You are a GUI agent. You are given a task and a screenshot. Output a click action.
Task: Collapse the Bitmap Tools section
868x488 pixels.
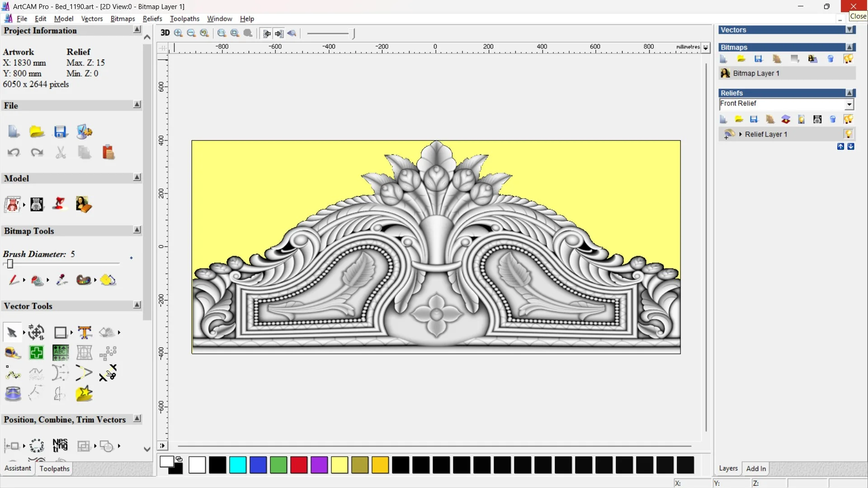[x=137, y=230]
